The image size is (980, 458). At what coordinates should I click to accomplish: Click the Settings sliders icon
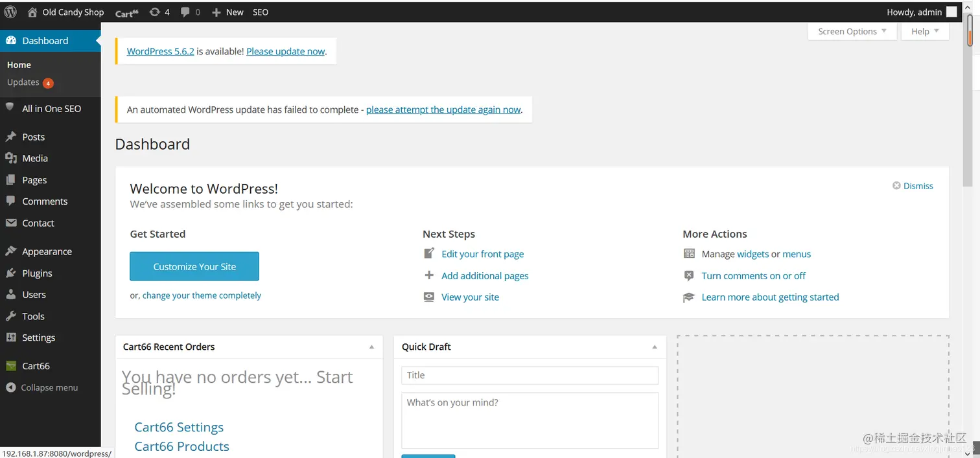[10, 338]
